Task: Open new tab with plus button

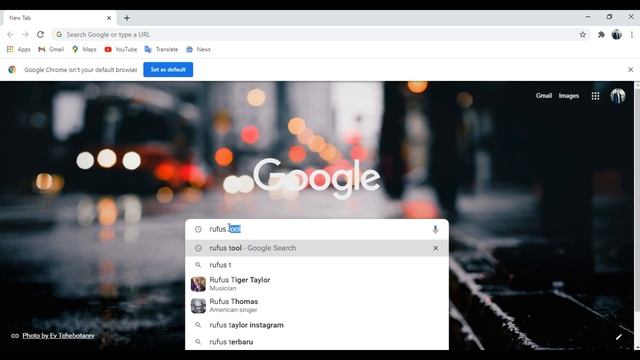Action: point(127,18)
